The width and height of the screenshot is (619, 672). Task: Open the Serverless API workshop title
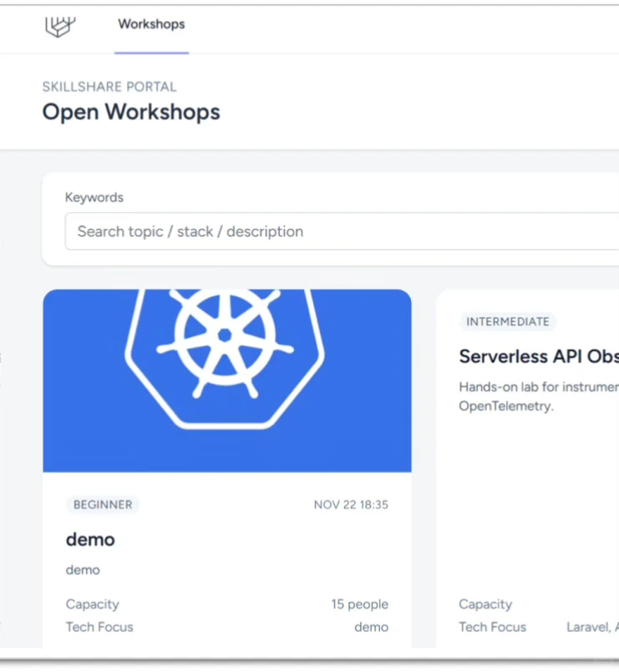[539, 357]
